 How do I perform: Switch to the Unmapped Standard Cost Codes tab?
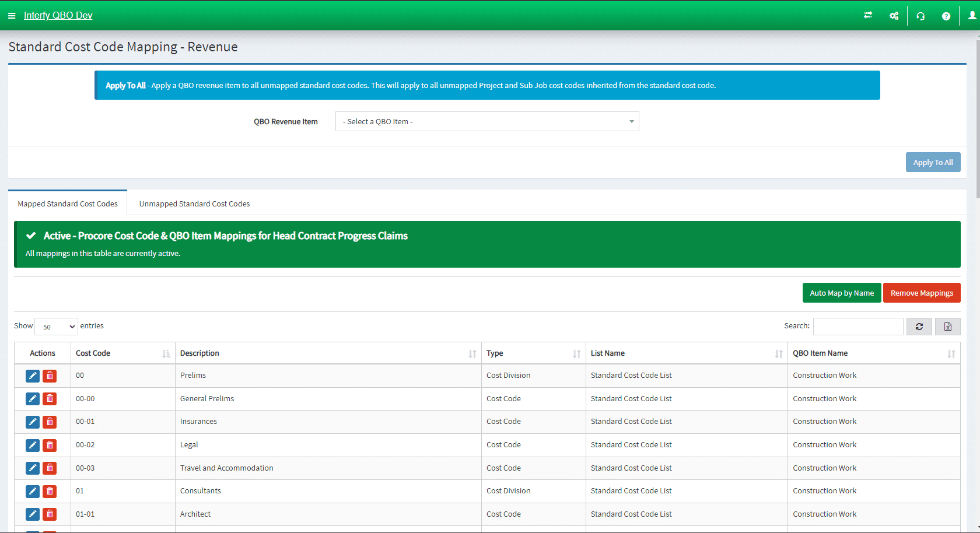(x=194, y=203)
